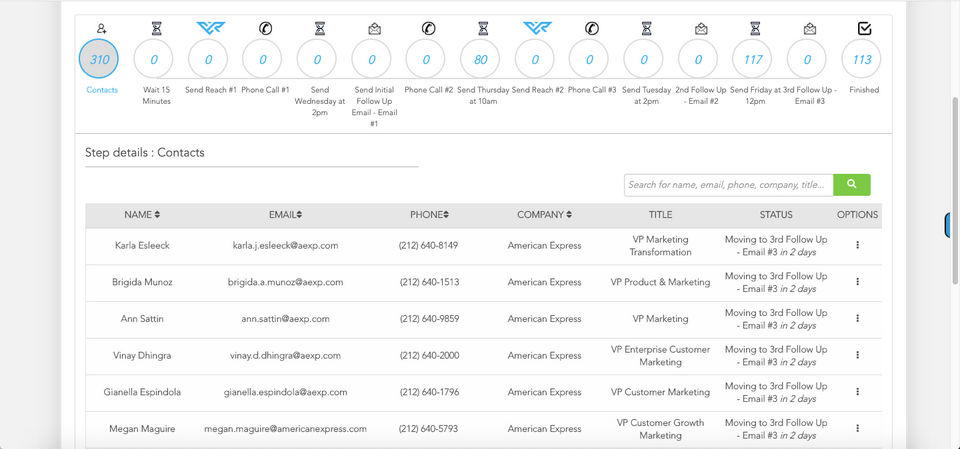
Task: Select the Send Thursday at 10am circle showing 80
Action: 480,59
